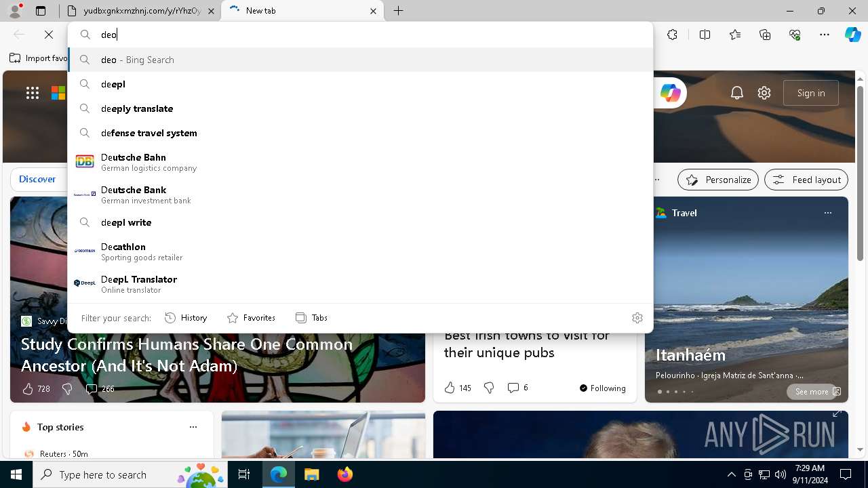The height and width of the screenshot is (488, 868).
Task: Select the Discover feed tab
Action: (x=37, y=180)
